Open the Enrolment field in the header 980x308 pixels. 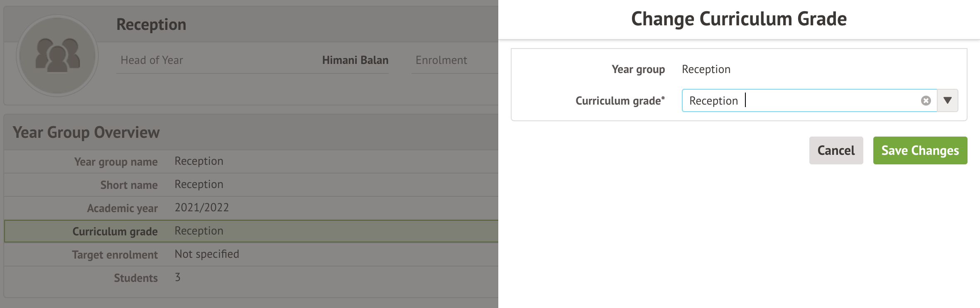(x=441, y=60)
